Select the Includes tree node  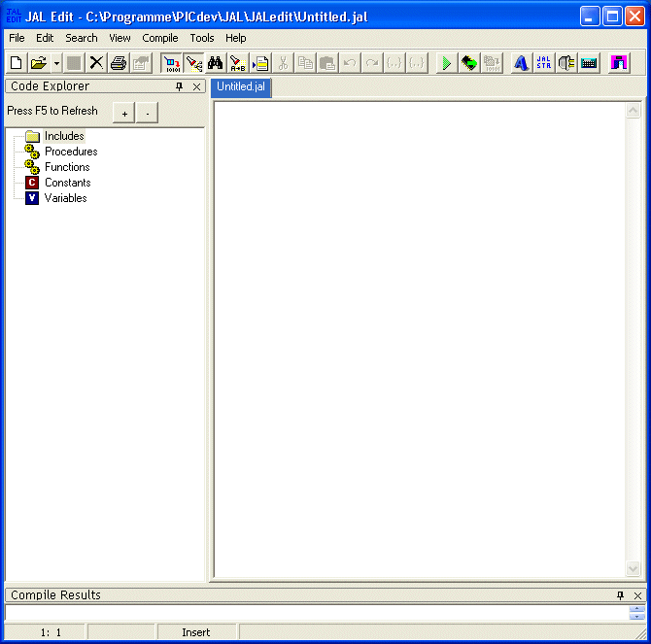[64, 136]
